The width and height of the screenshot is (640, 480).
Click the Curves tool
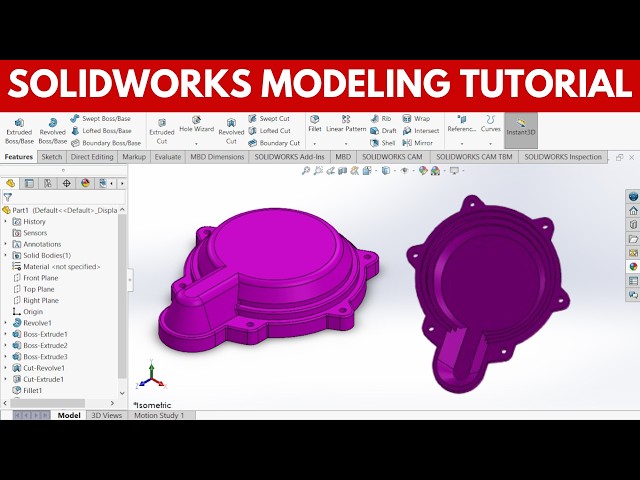pos(490,124)
